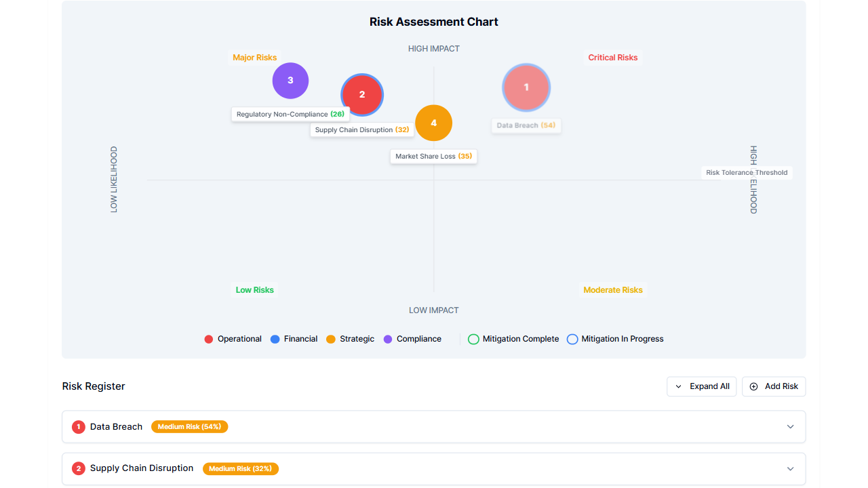Image resolution: width=868 pixels, height=488 pixels.
Task: Click the Medium Risk (54%) badge
Action: [189, 426]
